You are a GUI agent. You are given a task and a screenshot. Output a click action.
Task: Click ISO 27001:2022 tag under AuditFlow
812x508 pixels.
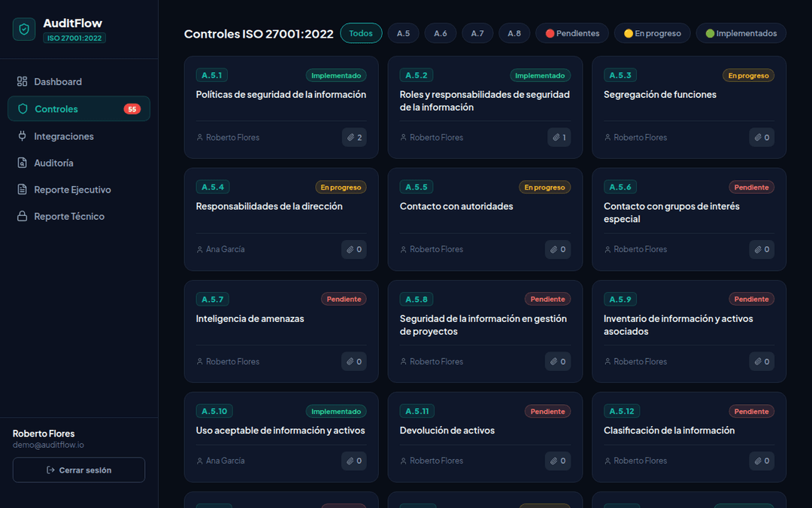[x=74, y=38]
